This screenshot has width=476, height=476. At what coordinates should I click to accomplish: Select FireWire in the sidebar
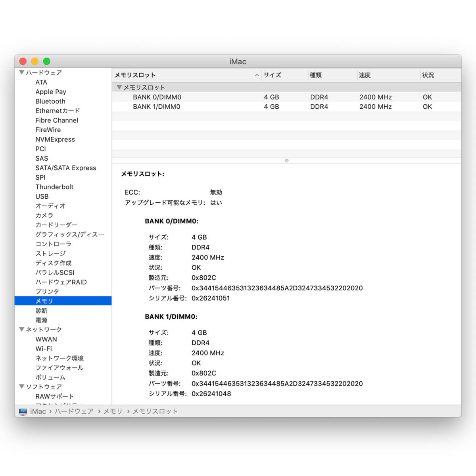[48, 130]
